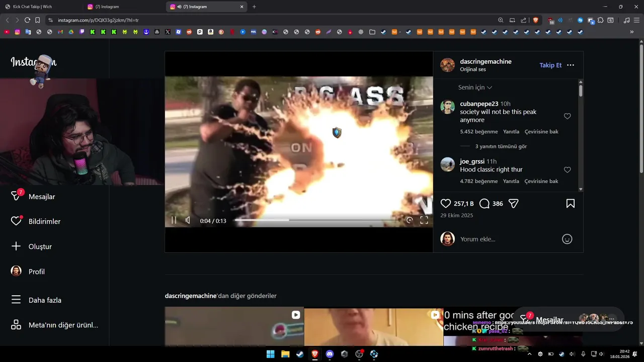Open the bookmarks bar folder icon
The image size is (644, 362).
click(372, 32)
